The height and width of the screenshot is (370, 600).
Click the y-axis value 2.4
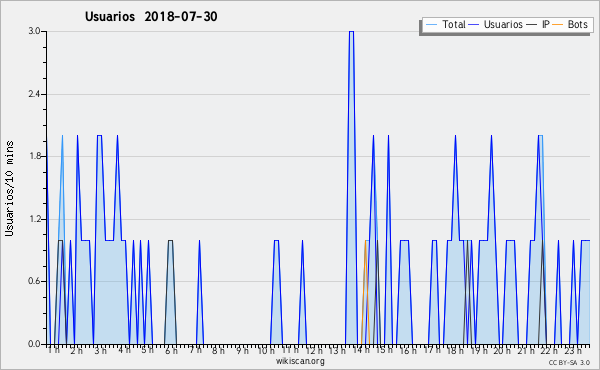pos(34,94)
